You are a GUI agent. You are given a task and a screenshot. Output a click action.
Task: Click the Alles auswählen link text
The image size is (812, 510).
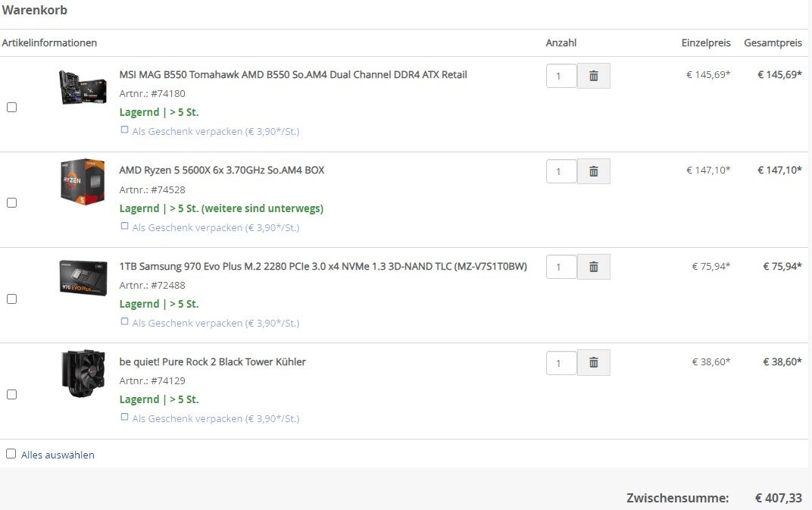click(58, 455)
